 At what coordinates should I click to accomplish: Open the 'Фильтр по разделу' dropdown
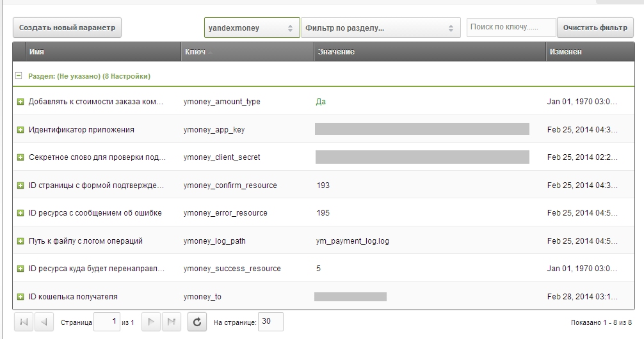(380, 28)
